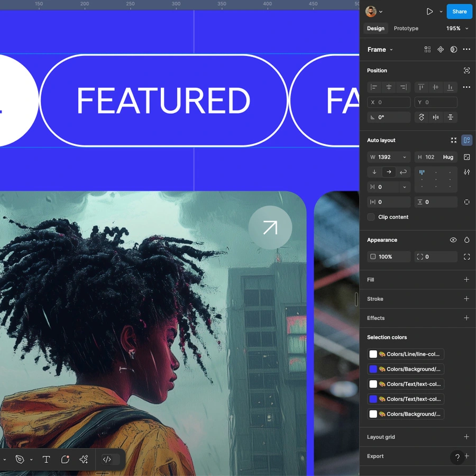476x476 pixels.
Task: Select the Comment tool
Action: [x=65, y=459]
